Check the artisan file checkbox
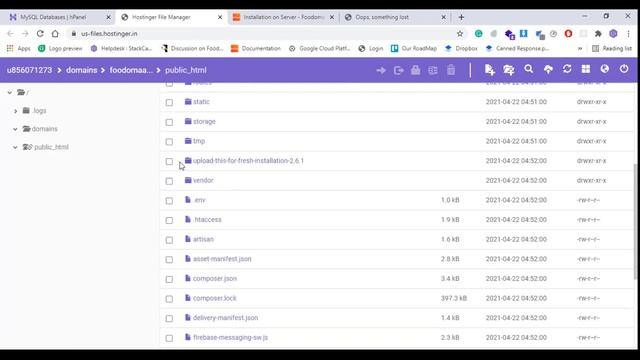Image resolution: width=640 pixels, height=360 pixels. 169,240
